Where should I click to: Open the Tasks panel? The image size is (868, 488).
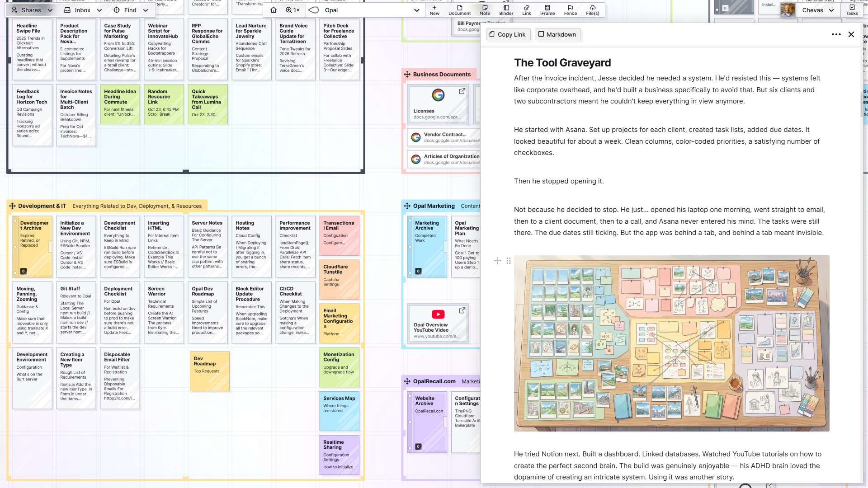point(852,10)
